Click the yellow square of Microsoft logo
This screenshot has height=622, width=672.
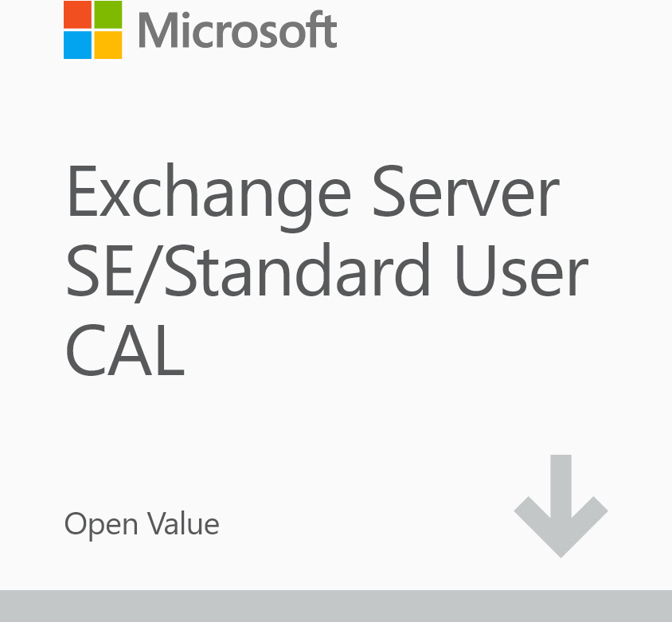pos(108,45)
